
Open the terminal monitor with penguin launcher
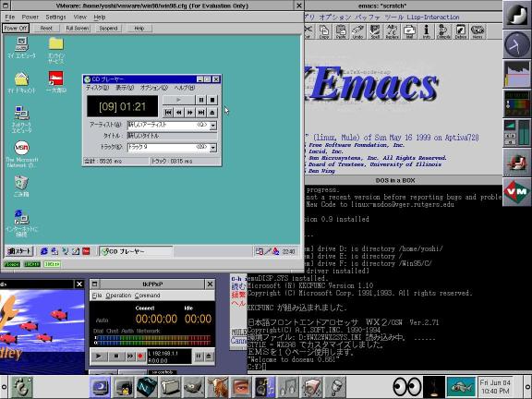[x=123, y=387]
